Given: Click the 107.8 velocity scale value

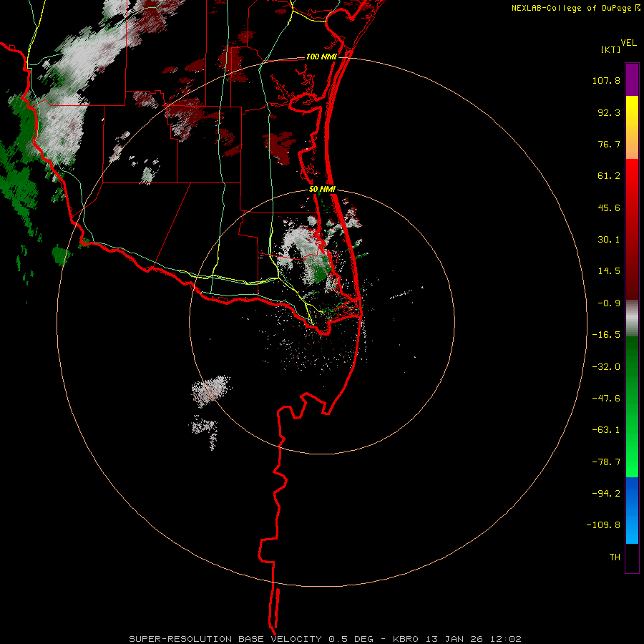Looking at the screenshot, I should [606, 80].
